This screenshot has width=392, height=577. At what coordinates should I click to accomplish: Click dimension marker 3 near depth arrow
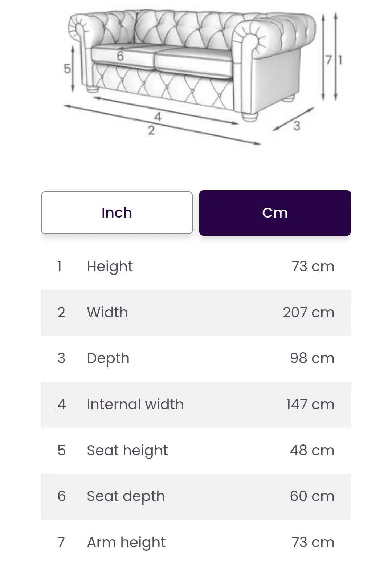click(297, 126)
